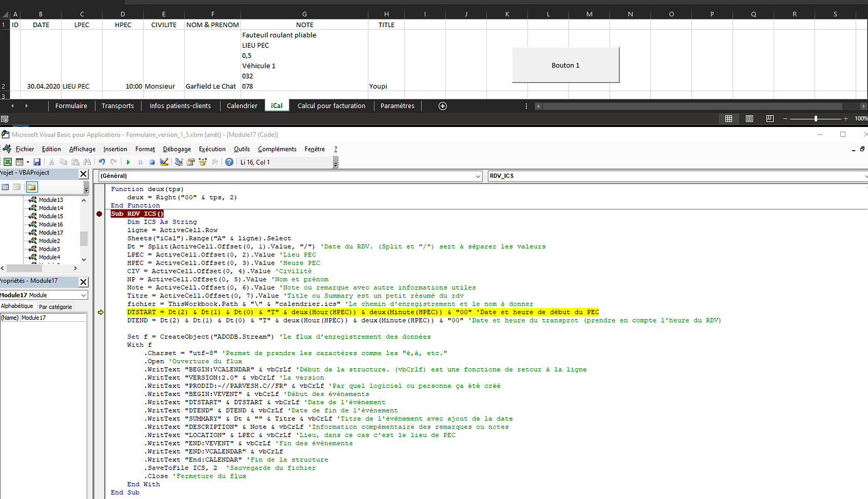Open the Toolbox wrench icon
The width and height of the screenshot is (868, 499).
pyautogui.click(x=214, y=162)
